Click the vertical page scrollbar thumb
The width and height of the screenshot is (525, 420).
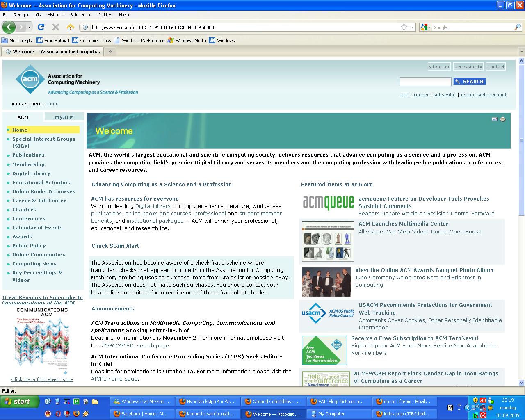pos(521,139)
